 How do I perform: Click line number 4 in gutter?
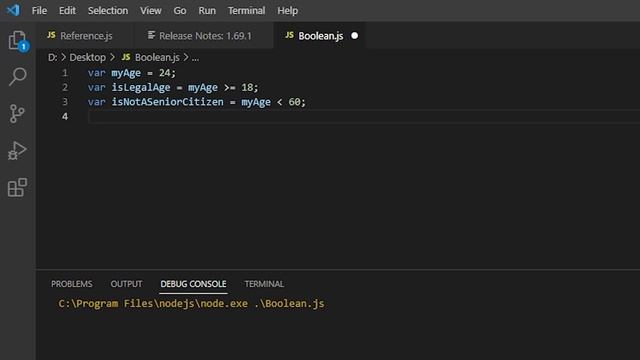[65, 116]
